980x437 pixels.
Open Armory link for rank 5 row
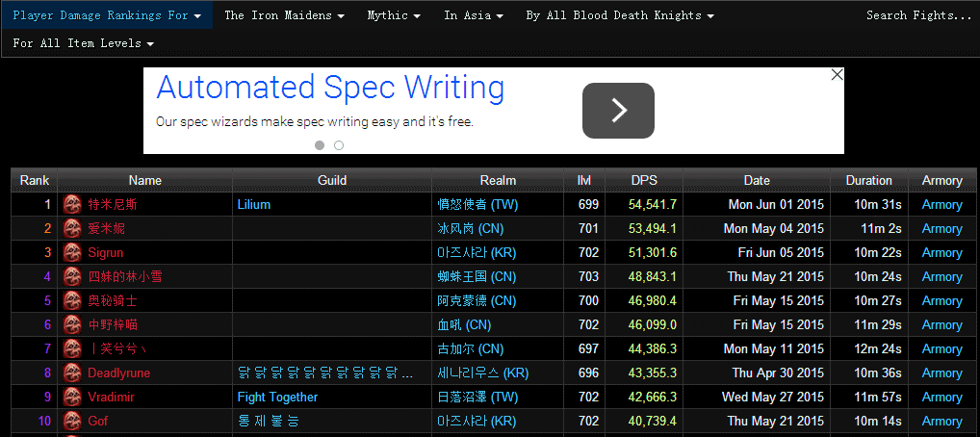click(941, 300)
